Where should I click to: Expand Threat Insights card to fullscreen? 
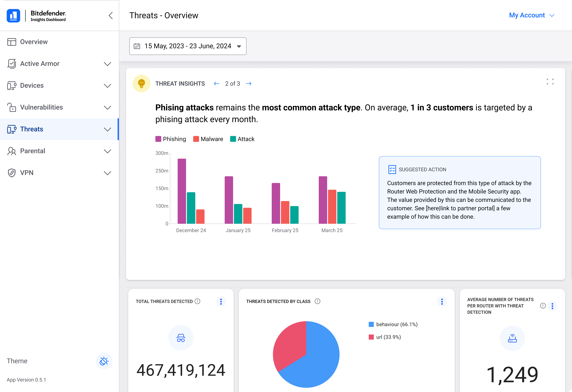click(x=550, y=82)
